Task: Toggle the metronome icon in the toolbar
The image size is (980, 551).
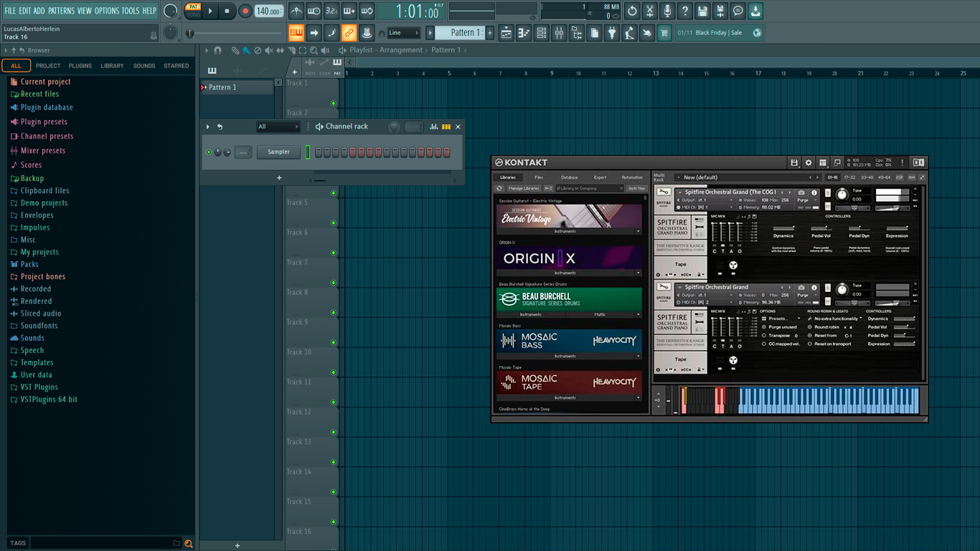Action: pos(296,11)
